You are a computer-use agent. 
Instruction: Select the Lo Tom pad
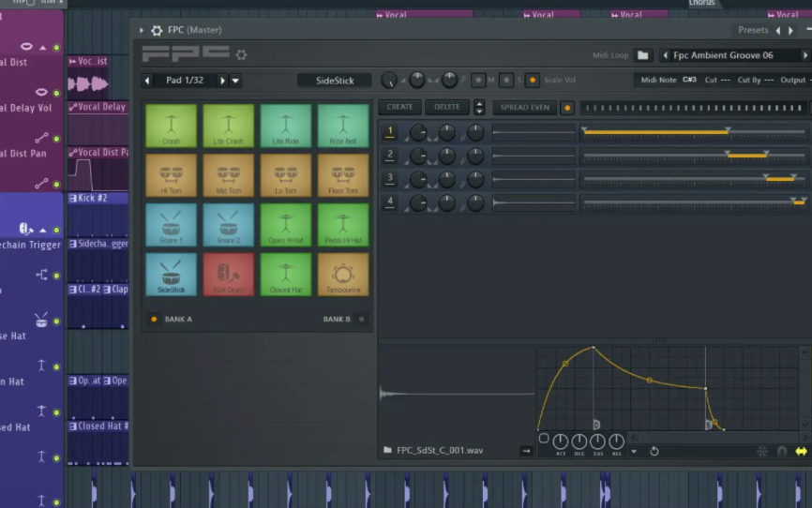[286, 175]
